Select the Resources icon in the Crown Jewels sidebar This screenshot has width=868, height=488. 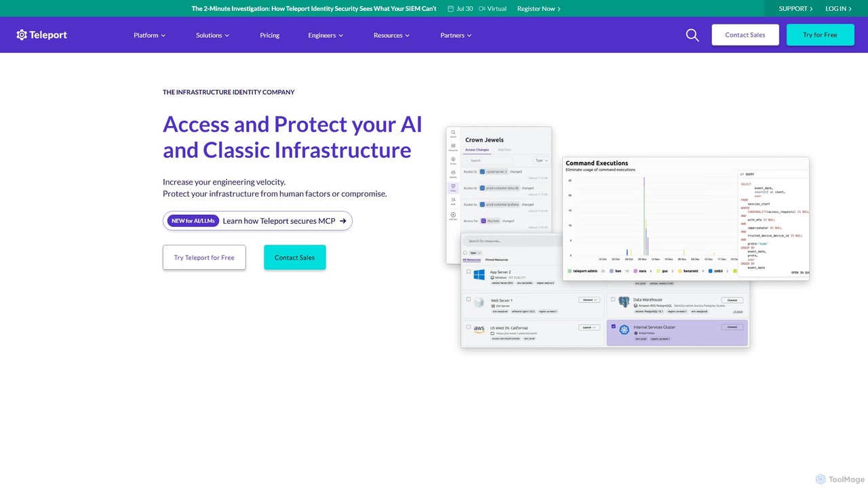pos(453,146)
